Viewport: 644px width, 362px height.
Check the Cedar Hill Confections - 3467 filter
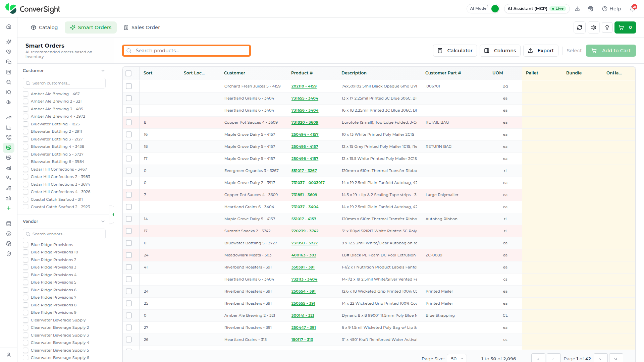tap(25, 169)
